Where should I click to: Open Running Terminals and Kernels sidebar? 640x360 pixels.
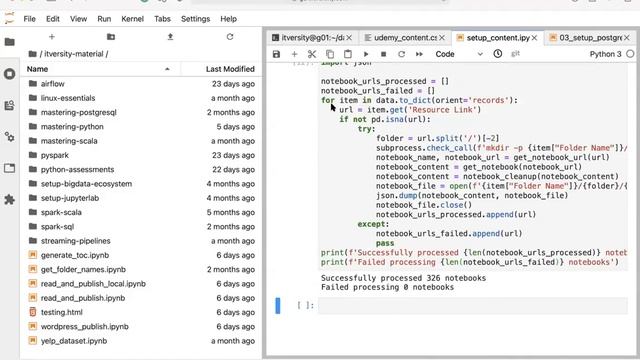point(10,74)
